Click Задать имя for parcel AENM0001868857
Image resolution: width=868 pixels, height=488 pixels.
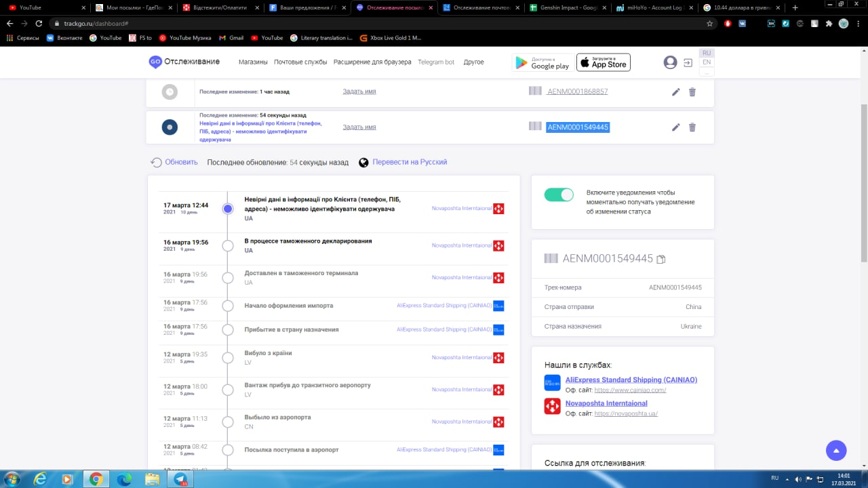point(359,91)
